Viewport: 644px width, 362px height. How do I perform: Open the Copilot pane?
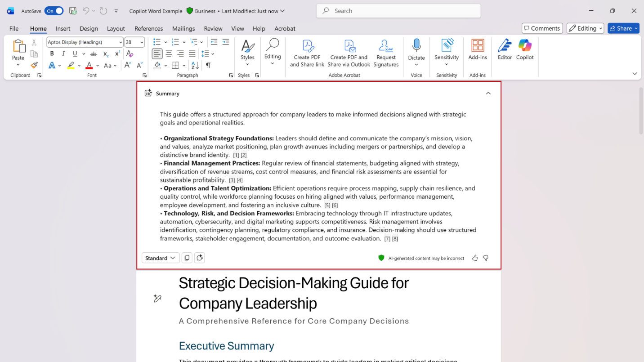[525, 49]
